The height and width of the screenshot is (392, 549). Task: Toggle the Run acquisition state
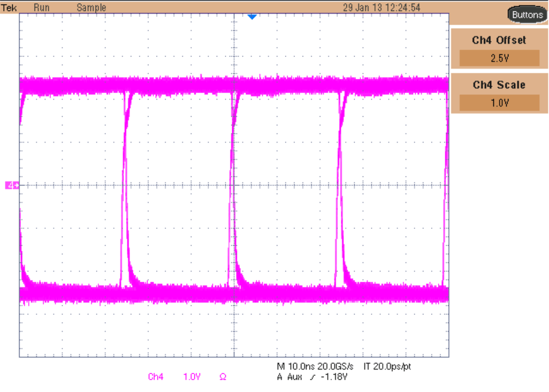42,7
